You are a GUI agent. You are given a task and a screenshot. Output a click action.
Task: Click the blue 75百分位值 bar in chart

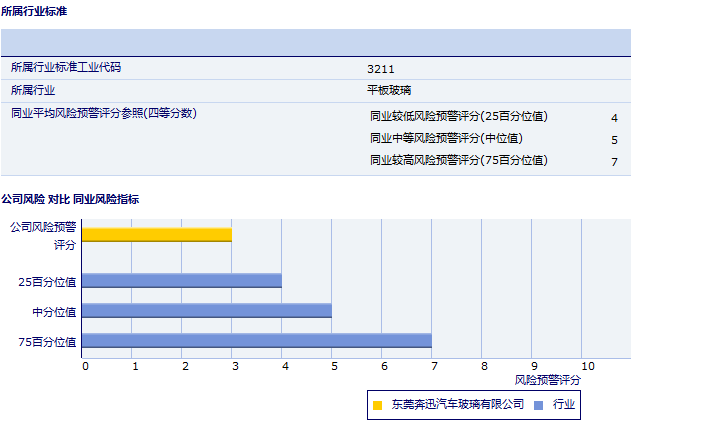[x=256, y=341]
